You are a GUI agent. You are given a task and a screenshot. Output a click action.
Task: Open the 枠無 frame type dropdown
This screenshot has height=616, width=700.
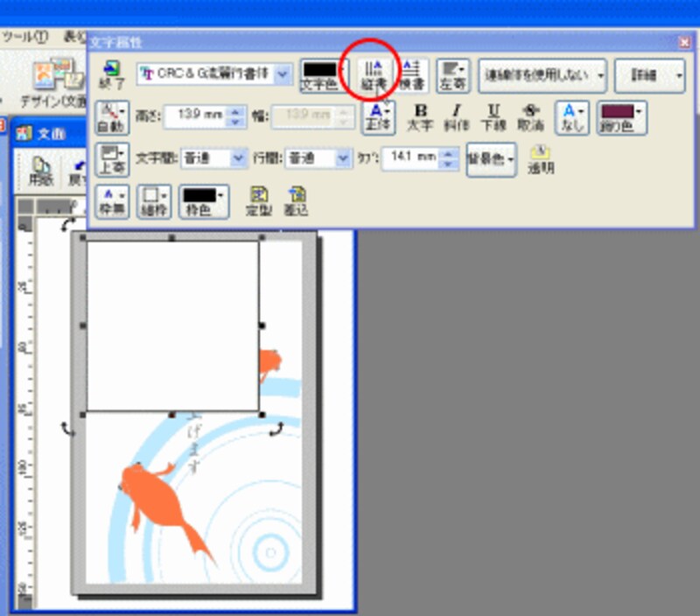pyautogui.click(x=112, y=202)
